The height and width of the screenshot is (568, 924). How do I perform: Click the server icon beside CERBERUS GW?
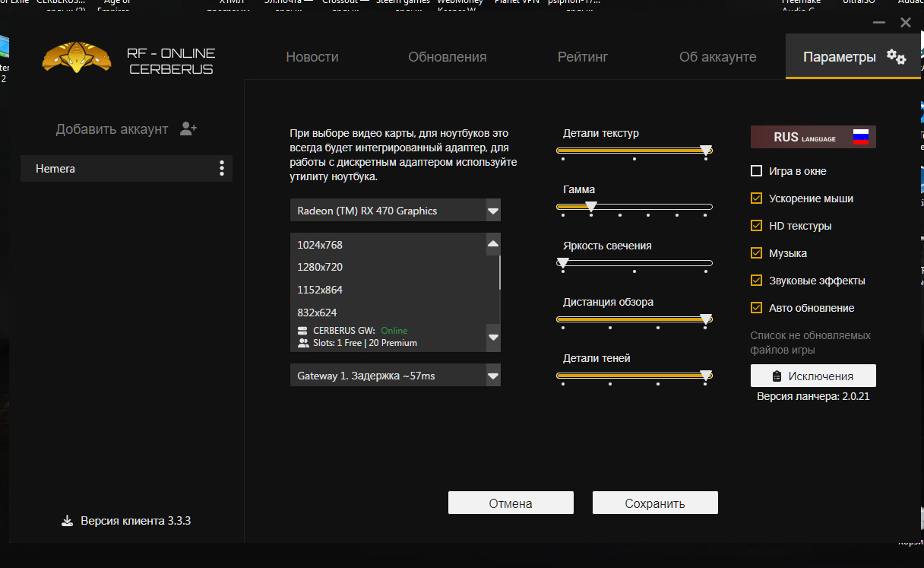pyautogui.click(x=303, y=331)
